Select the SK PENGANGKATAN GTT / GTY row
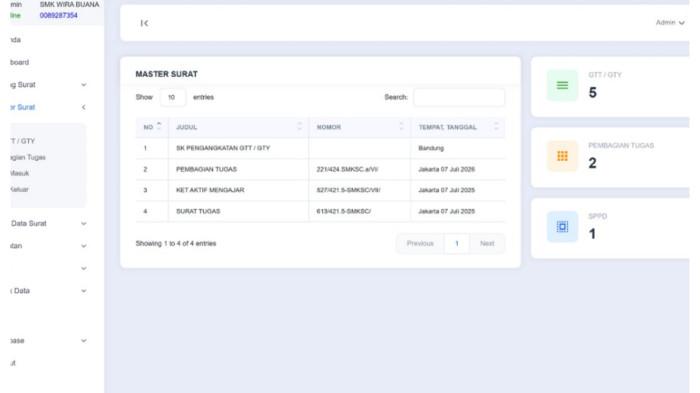700x393 pixels. pyautogui.click(x=223, y=148)
